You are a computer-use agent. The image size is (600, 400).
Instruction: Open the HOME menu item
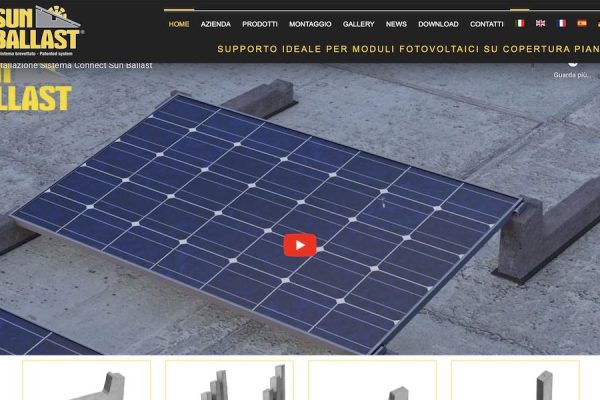(179, 24)
